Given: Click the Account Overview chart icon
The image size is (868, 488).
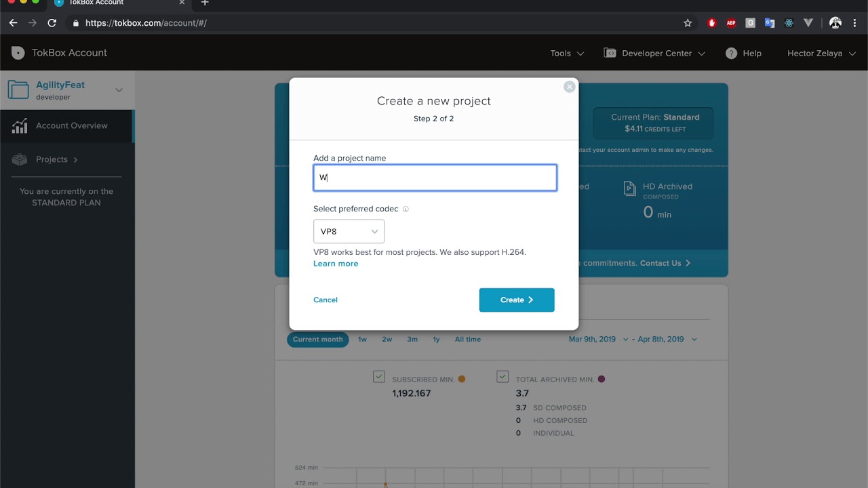Looking at the screenshot, I should tap(20, 126).
